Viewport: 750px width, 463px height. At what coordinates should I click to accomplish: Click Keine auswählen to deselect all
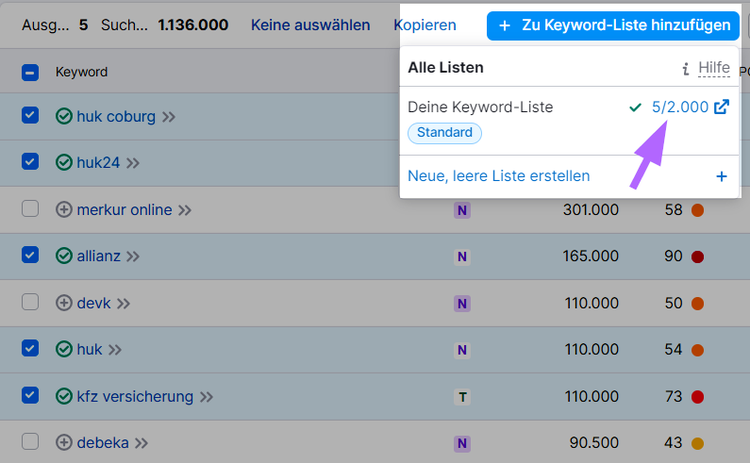[310, 25]
